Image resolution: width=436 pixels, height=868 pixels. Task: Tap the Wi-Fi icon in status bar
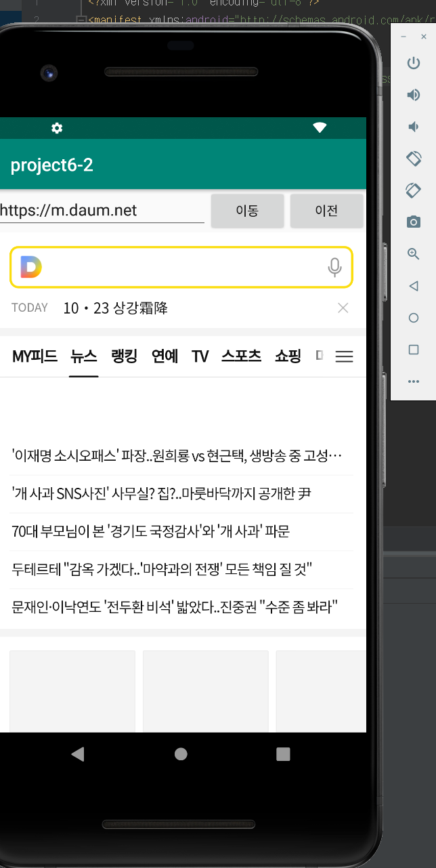(320, 128)
